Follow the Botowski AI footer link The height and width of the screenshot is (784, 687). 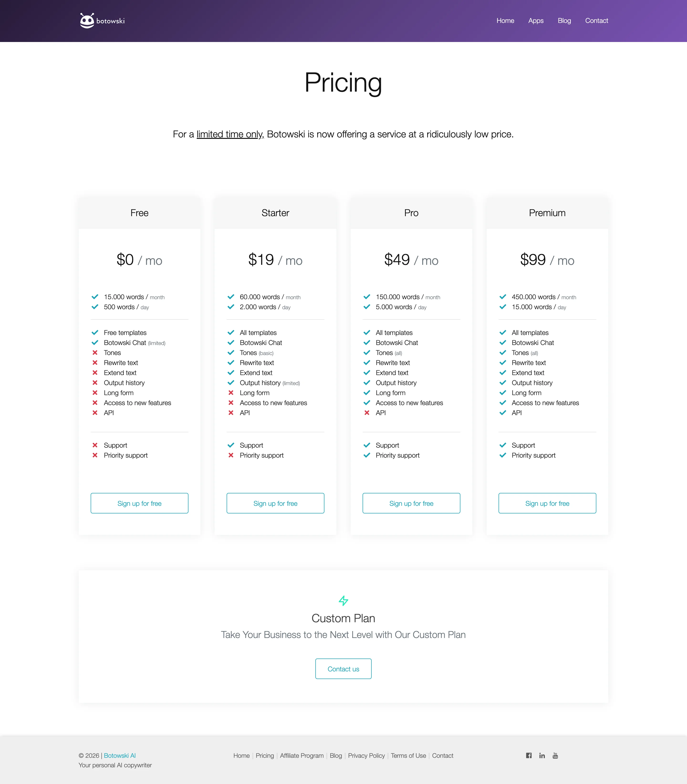pos(120,755)
